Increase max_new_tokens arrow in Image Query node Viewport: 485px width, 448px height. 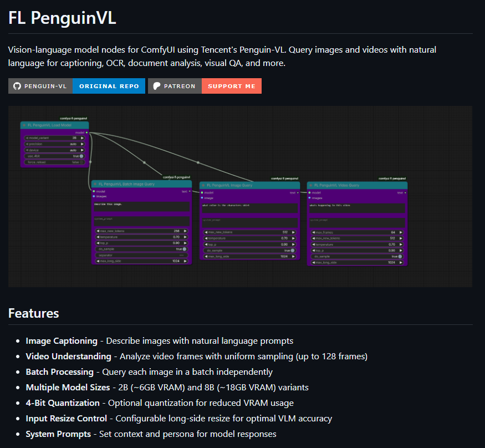[x=293, y=232]
